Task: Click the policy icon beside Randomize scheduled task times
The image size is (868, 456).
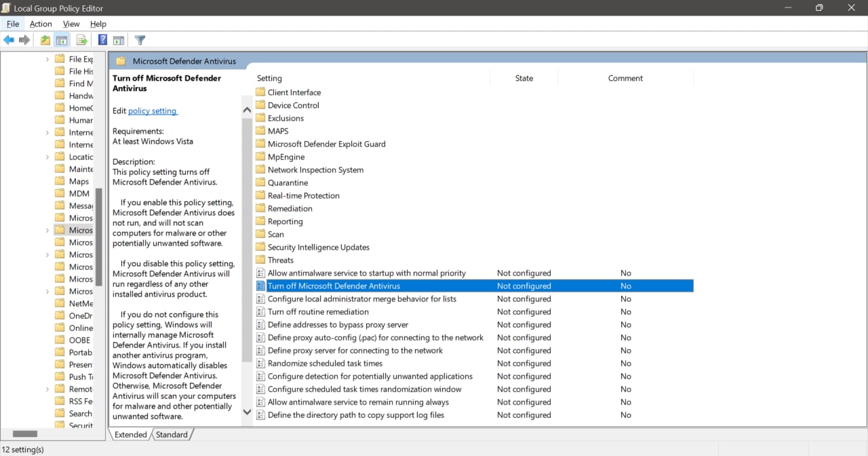Action: (x=260, y=363)
